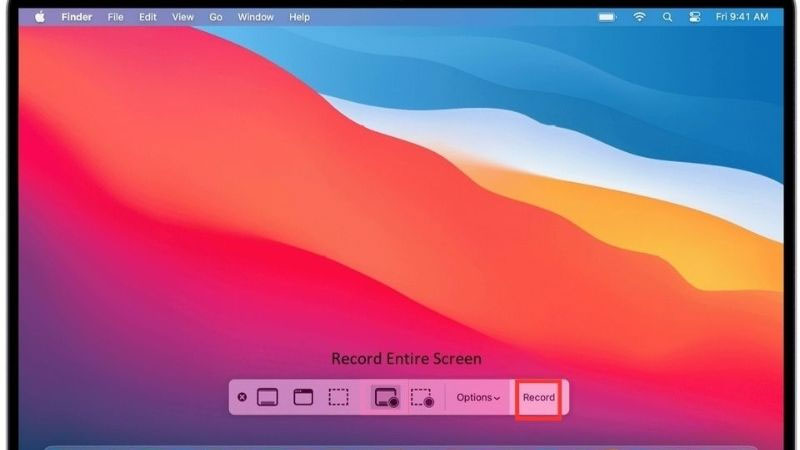Open Control Center from menu bar

tap(693, 17)
